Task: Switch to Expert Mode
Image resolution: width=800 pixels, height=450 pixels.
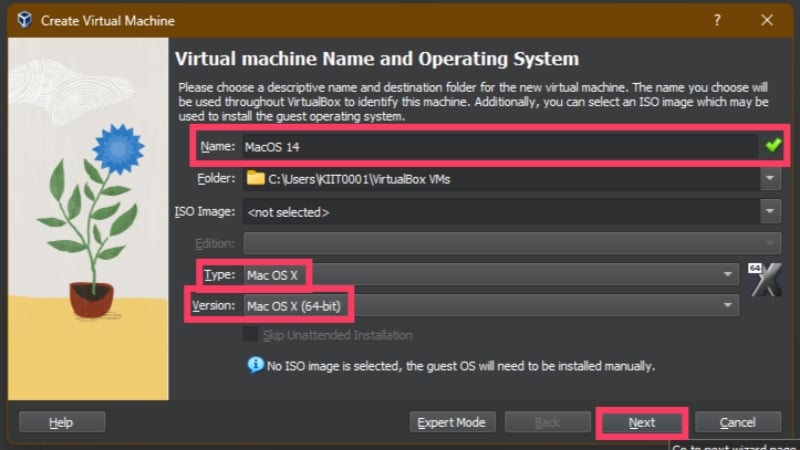Action: pos(452,422)
